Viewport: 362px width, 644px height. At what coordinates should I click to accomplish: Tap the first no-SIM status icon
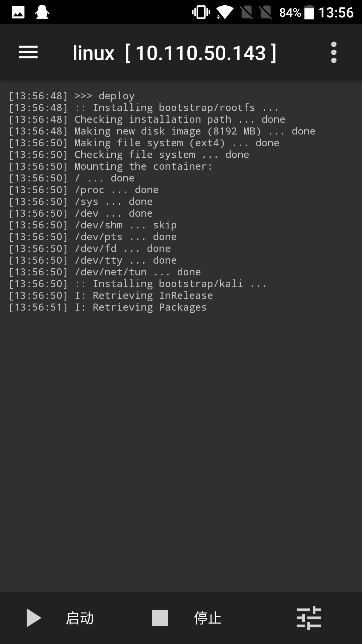coord(247,12)
